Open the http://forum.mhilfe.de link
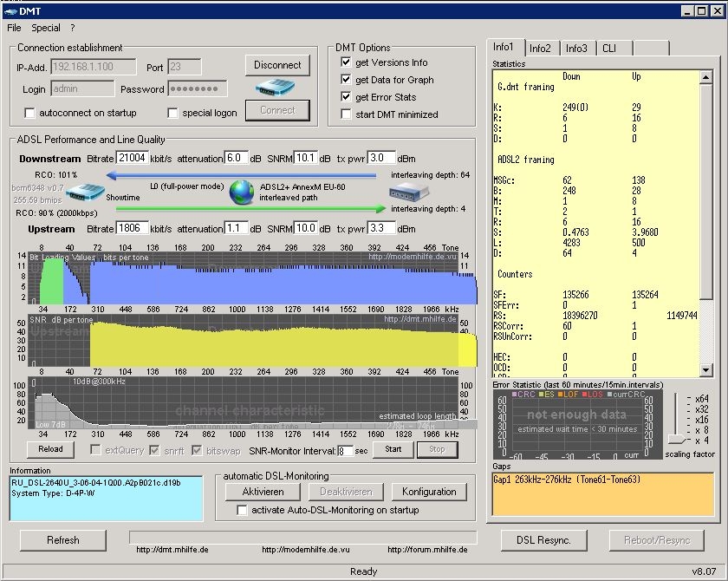728x581 pixels. pyautogui.click(x=427, y=550)
